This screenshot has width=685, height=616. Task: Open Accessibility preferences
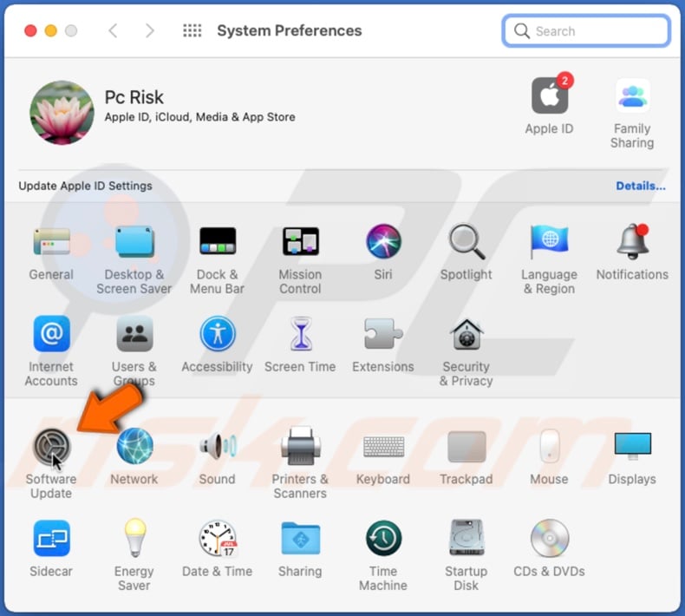(218, 333)
